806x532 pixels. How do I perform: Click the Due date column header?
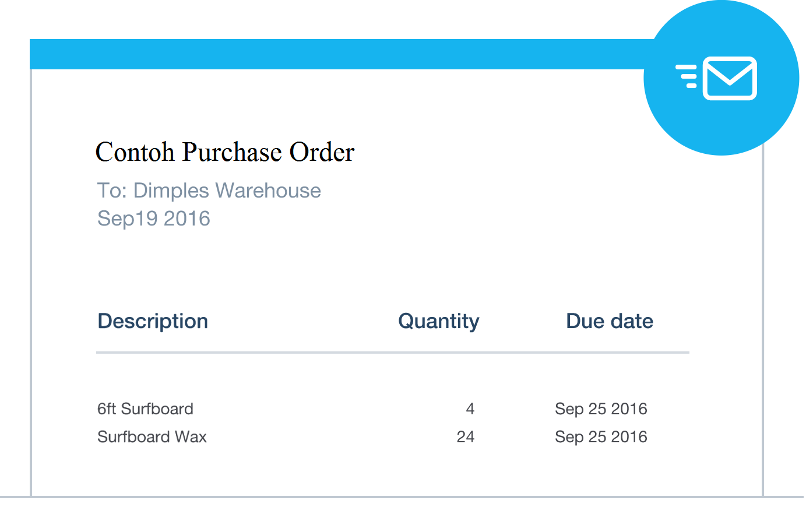(x=610, y=321)
